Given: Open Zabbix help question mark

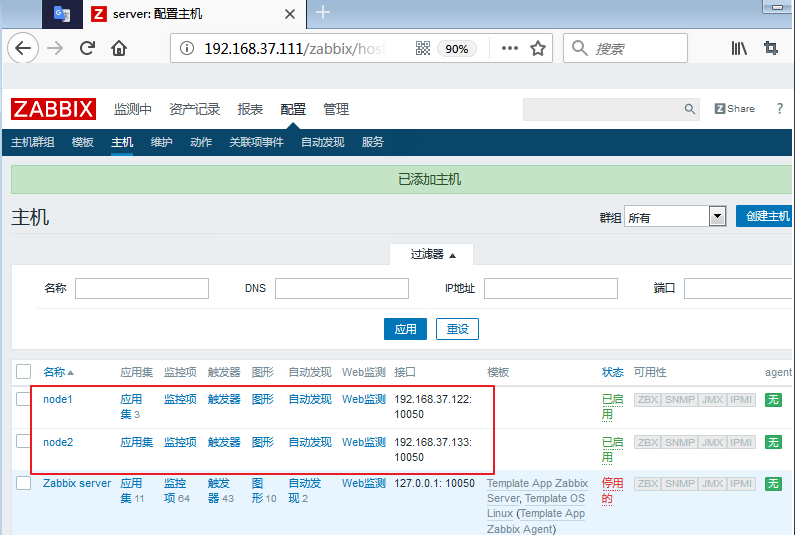Looking at the screenshot, I should click(780, 109).
